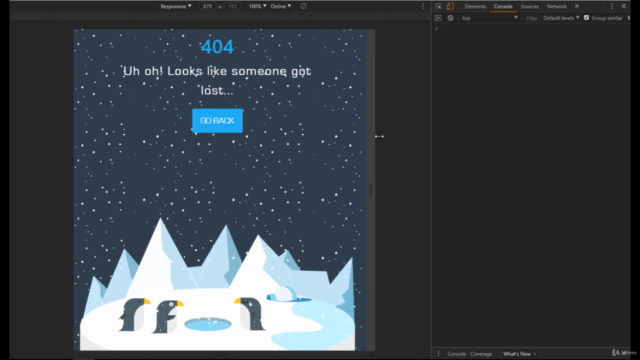This screenshot has height=360, width=640.
Task: Click the viewport right-edge resize handle
Action: pyautogui.click(x=371, y=189)
